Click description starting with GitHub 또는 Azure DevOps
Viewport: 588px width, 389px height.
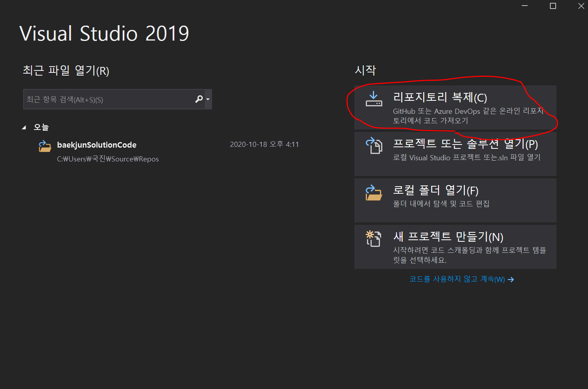(468, 116)
